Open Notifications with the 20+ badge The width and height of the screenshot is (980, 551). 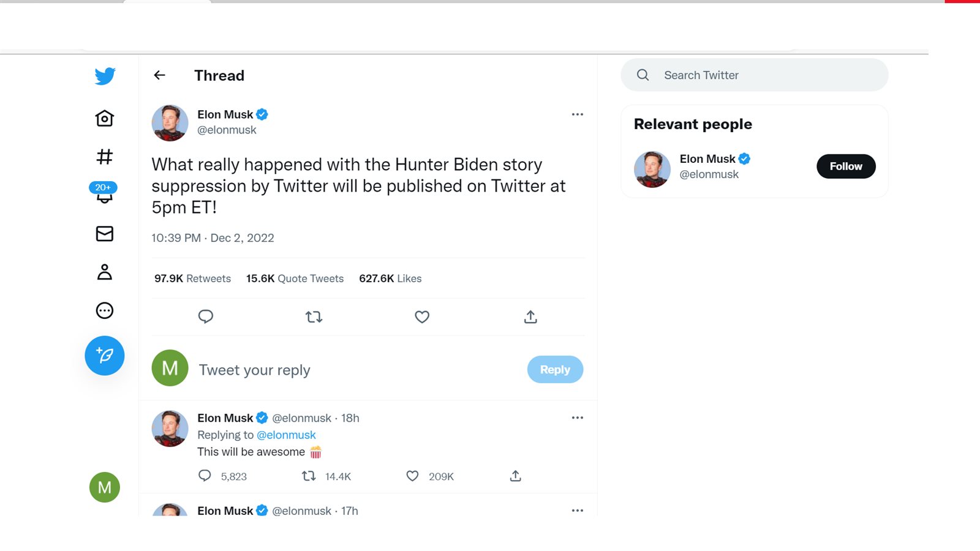(x=104, y=193)
